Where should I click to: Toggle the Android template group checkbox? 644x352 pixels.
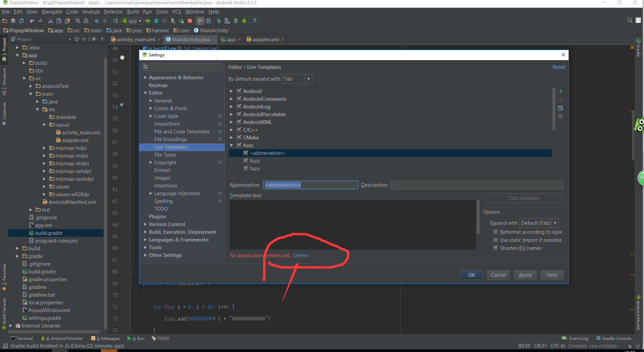pos(239,91)
